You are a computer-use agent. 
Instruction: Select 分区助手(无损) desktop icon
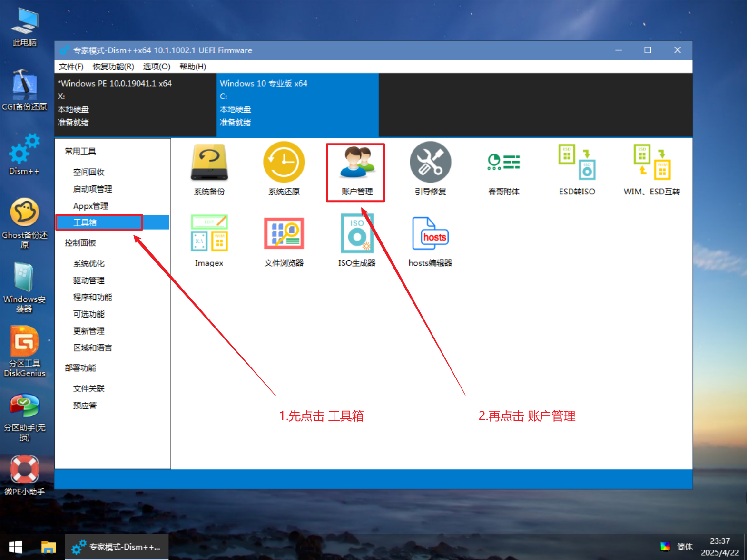point(25,417)
